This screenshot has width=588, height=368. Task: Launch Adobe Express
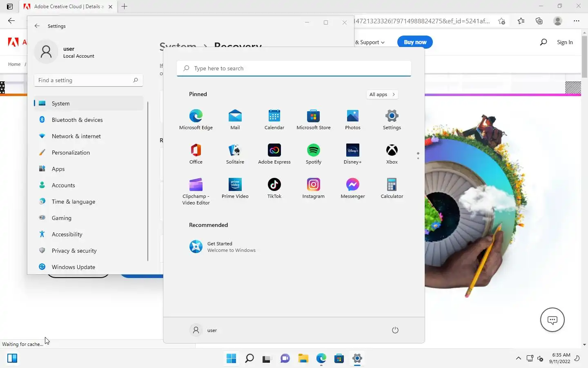point(274,154)
